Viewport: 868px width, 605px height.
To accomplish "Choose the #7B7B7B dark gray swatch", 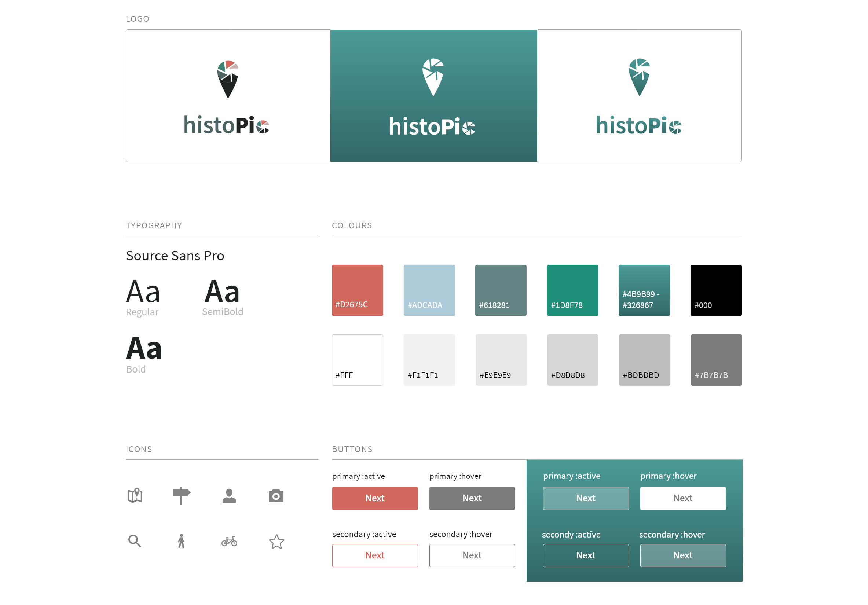I will click(716, 359).
